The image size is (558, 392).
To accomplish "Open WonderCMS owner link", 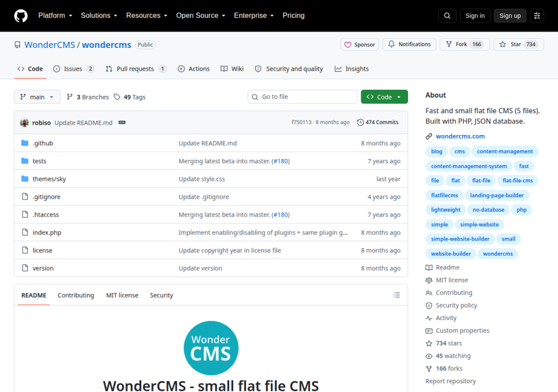I will (50, 45).
